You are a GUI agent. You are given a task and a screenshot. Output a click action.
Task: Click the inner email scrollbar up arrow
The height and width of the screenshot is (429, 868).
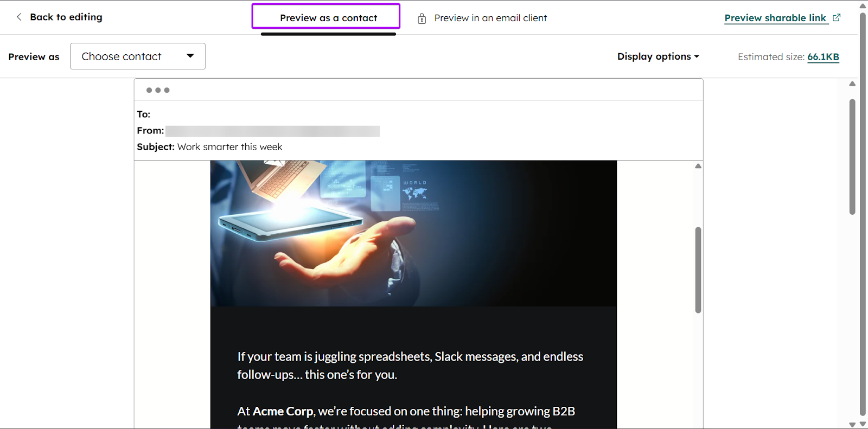[x=698, y=166]
